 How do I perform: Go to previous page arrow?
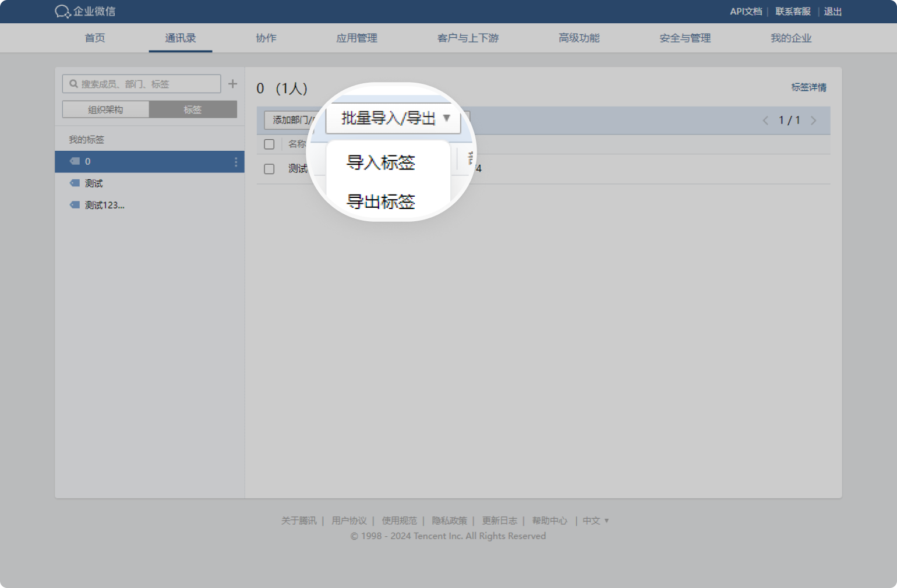coord(765,121)
